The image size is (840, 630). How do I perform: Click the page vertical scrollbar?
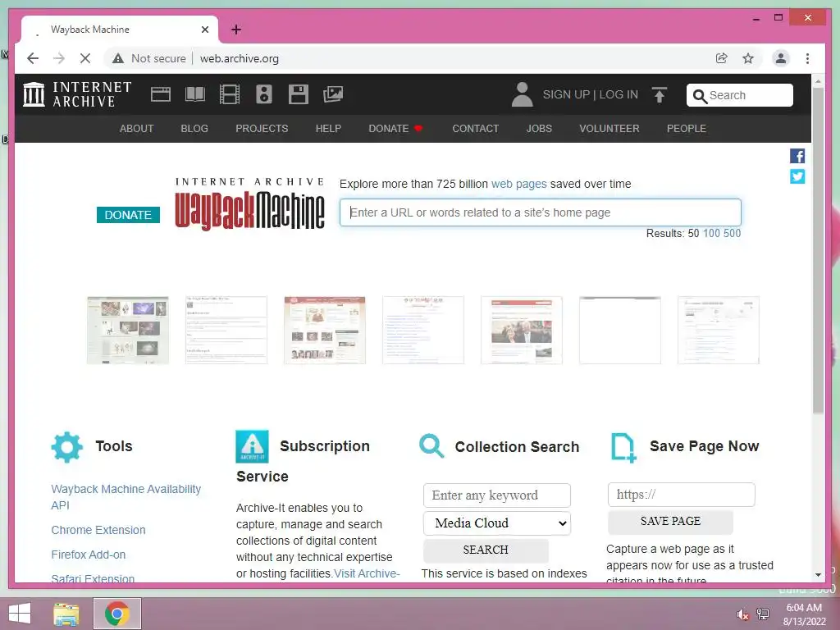(818, 250)
